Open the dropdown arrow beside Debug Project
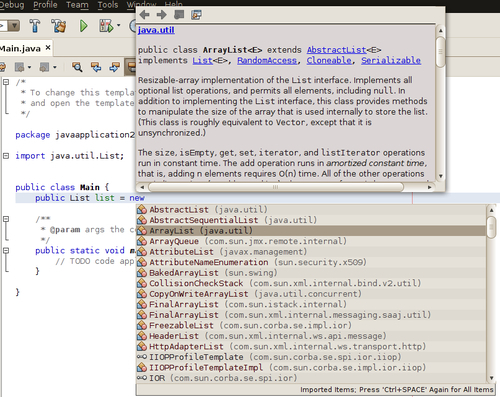 tap(119, 25)
